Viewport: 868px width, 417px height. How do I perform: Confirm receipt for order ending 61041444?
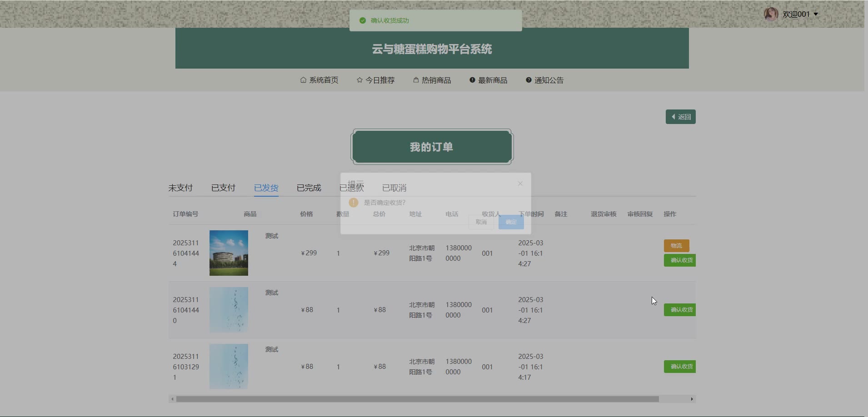(680, 260)
